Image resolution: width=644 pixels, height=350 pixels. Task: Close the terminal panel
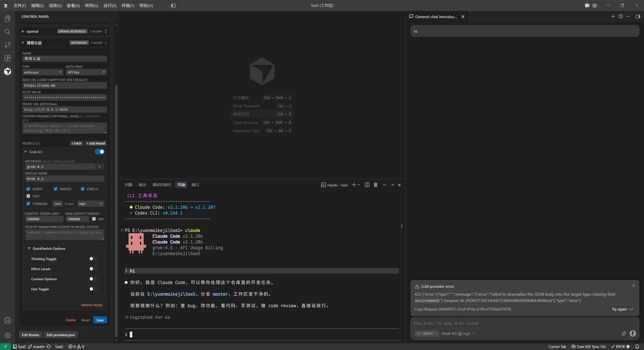(399, 185)
